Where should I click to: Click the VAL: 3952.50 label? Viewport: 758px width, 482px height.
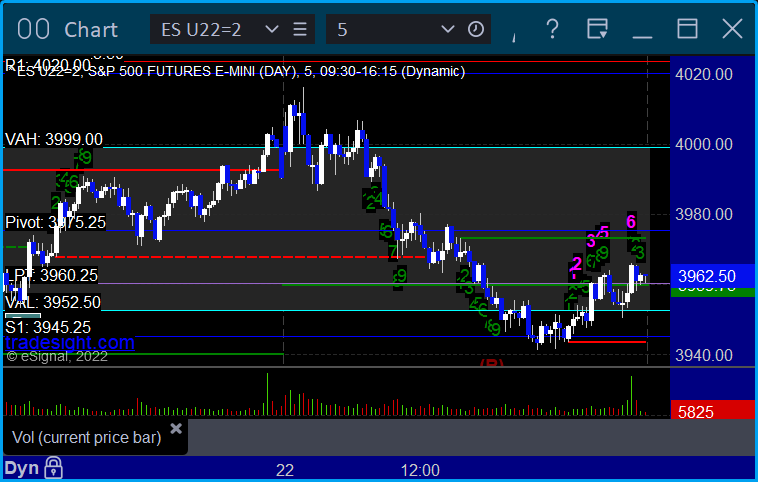[x=53, y=302]
